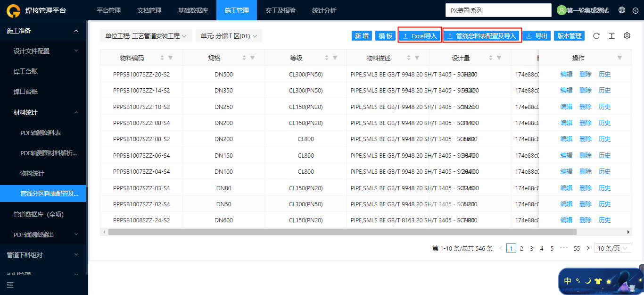Open the column settings gear icon
The height and width of the screenshot is (295, 644).
point(627,36)
